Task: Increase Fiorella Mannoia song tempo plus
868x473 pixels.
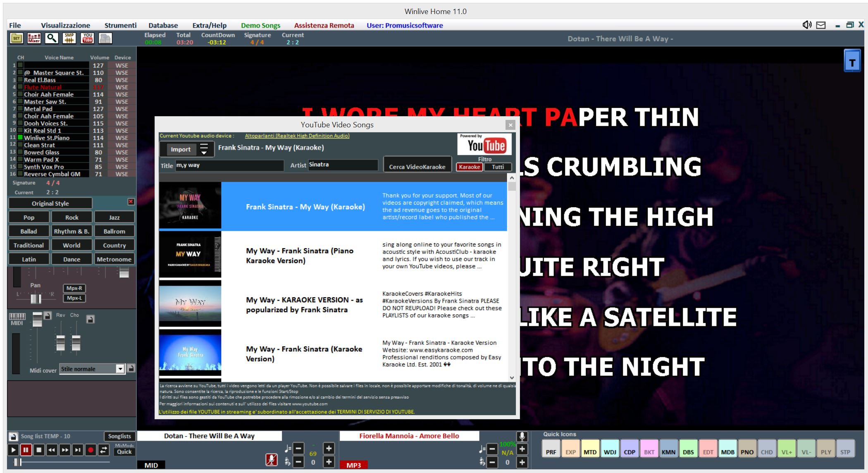Action: [522, 449]
